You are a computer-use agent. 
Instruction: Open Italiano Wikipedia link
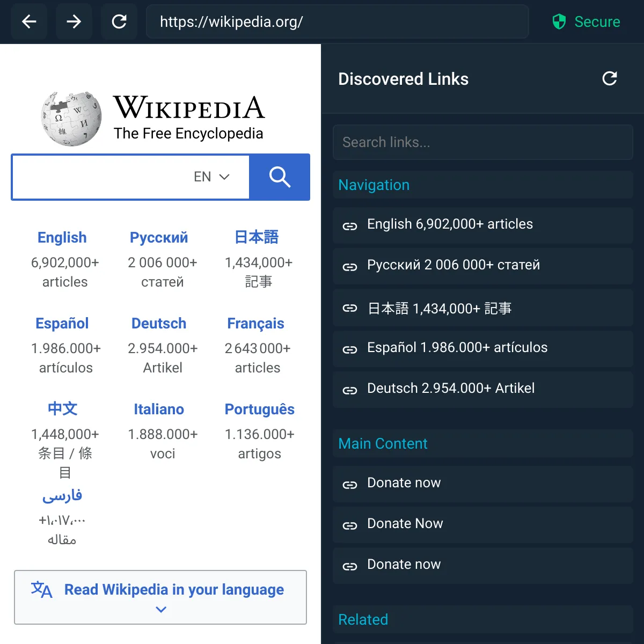[x=159, y=409]
